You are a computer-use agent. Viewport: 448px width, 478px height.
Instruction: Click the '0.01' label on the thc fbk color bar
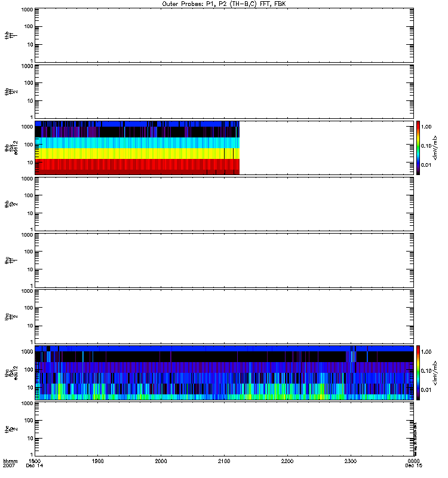[426, 390]
